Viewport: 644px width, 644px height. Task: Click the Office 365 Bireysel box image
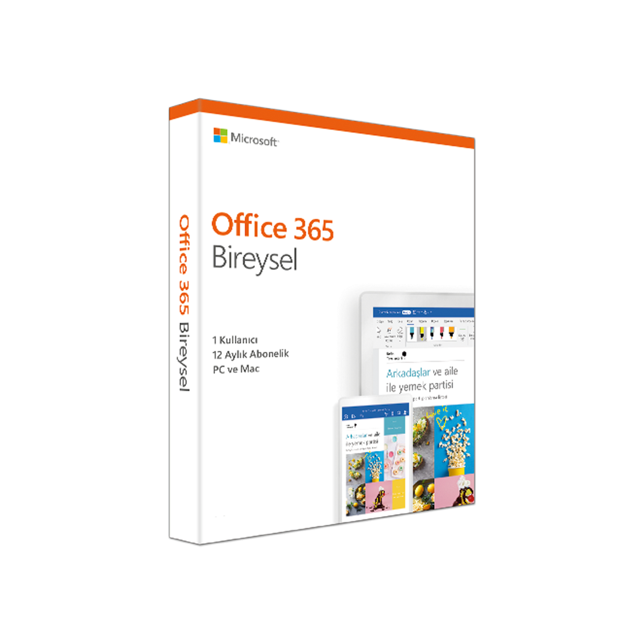321,321
